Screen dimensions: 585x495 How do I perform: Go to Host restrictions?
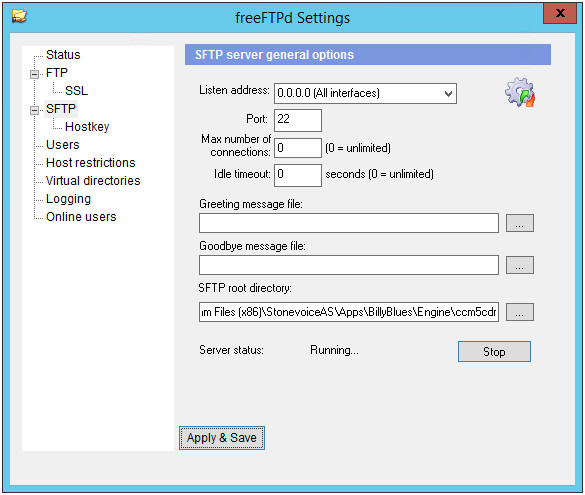(91, 163)
